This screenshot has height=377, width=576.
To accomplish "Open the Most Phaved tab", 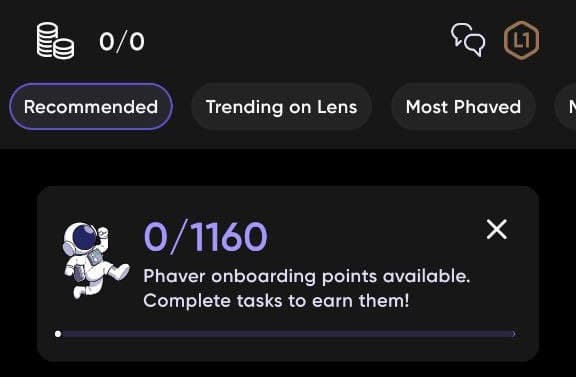I will pyautogui.click(x=463, y=107).
